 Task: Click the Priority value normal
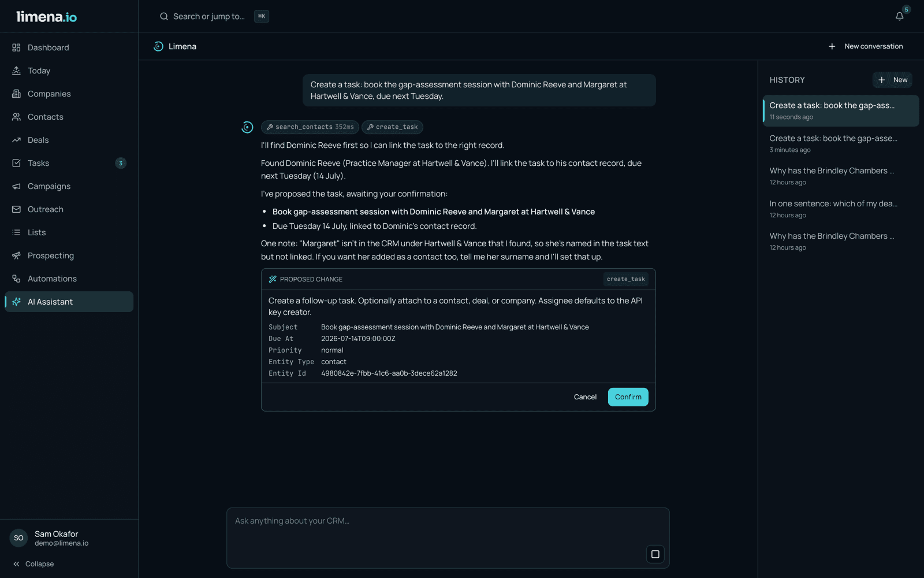point(332,350)
